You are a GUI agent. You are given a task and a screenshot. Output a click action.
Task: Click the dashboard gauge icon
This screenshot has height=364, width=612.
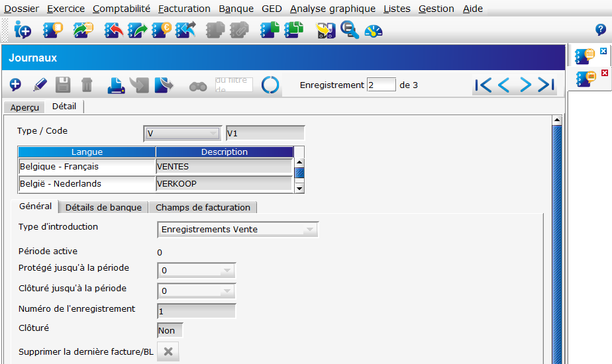tap(374, 31)
